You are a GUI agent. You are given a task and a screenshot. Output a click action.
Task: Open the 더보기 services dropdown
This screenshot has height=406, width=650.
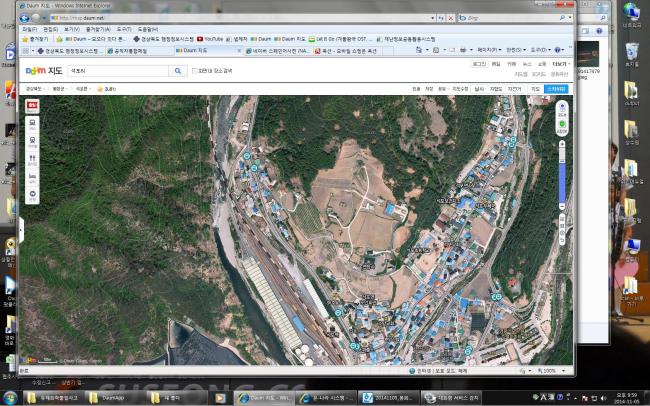click(560, 64)
